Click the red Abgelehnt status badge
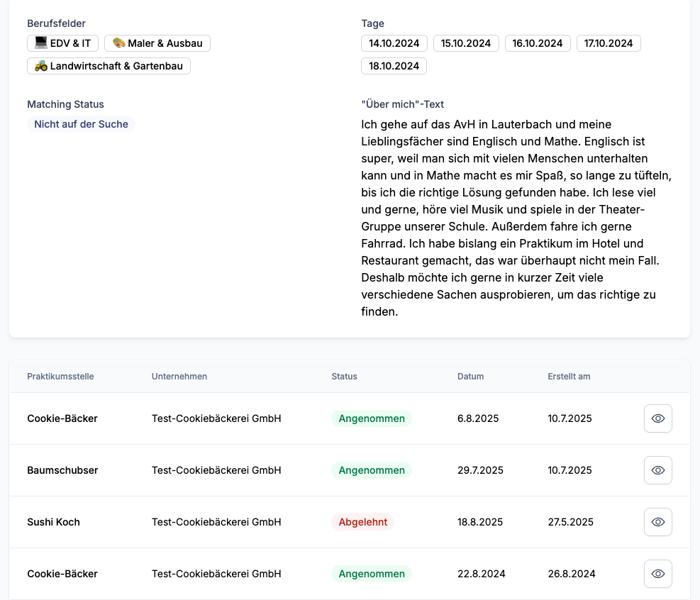Image resolution: width=700 pixels, height=600 pixels. tap(362, 522)
